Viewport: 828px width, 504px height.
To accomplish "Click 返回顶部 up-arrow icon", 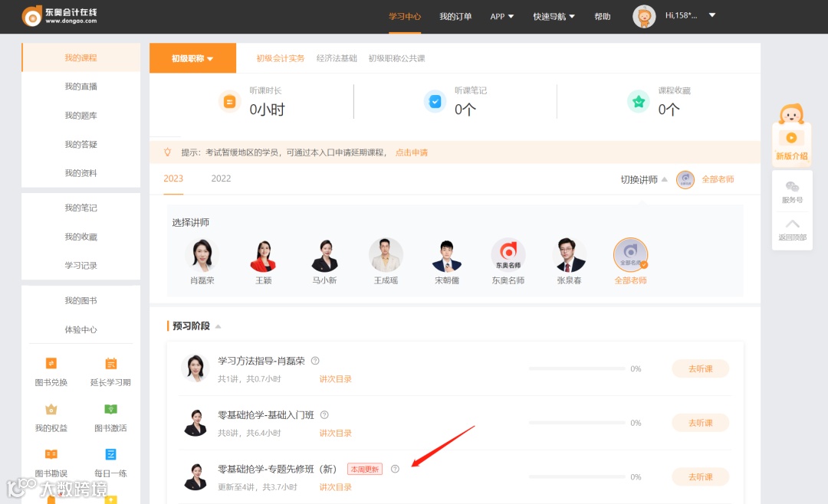I will 792,224.
